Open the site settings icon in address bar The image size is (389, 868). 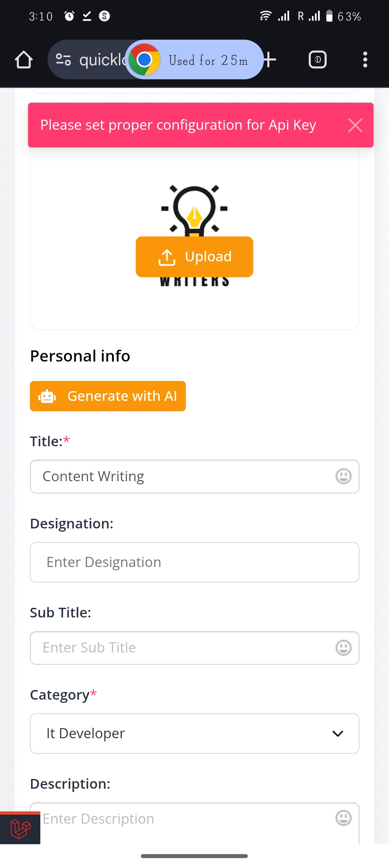click(x=63, y=60)
